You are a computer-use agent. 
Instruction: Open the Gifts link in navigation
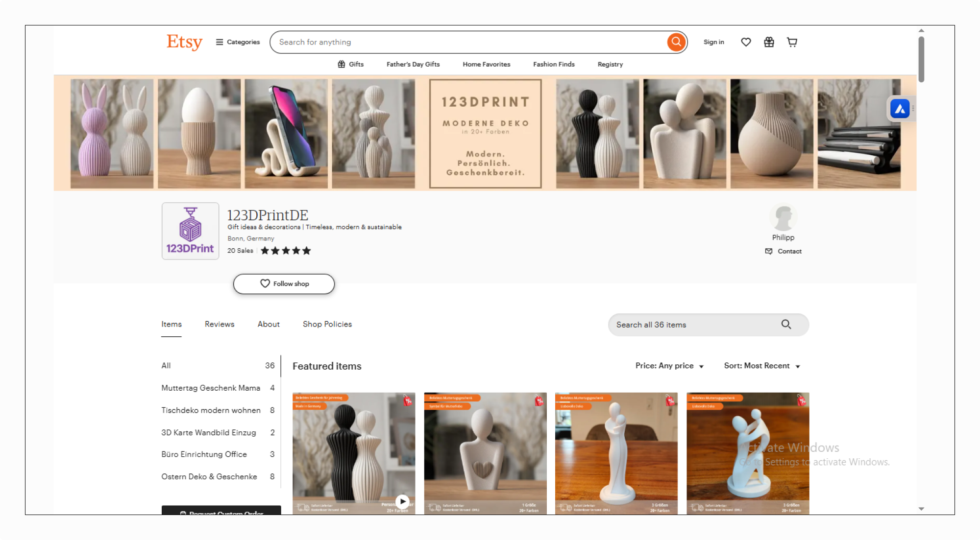click(x=350, y=64)
